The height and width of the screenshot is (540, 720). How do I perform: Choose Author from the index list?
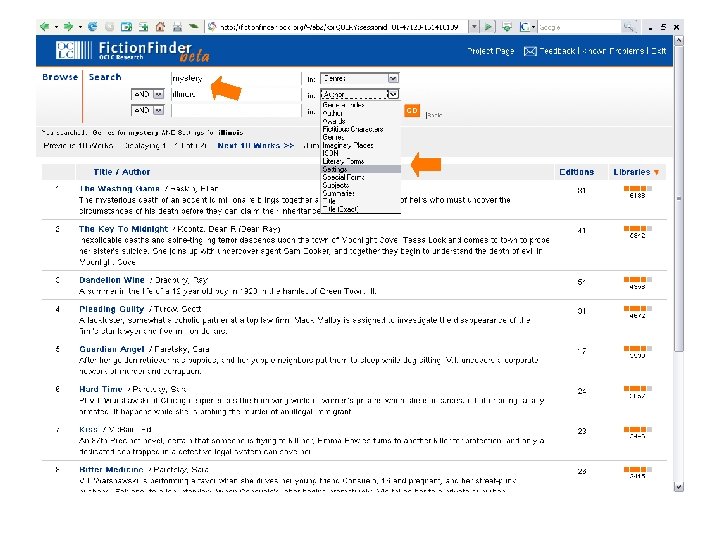[360, 113]
